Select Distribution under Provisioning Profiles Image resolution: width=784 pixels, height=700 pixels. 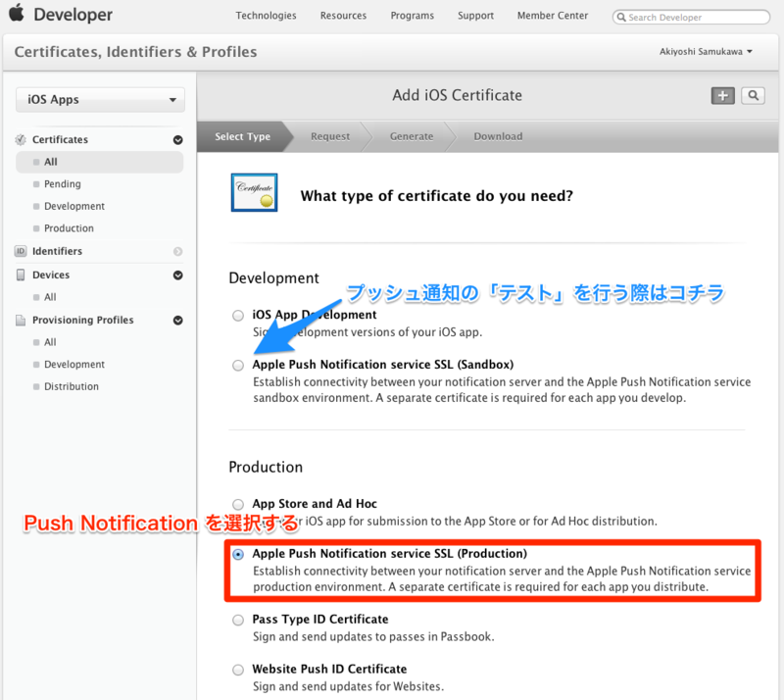(x=71, y=386)
